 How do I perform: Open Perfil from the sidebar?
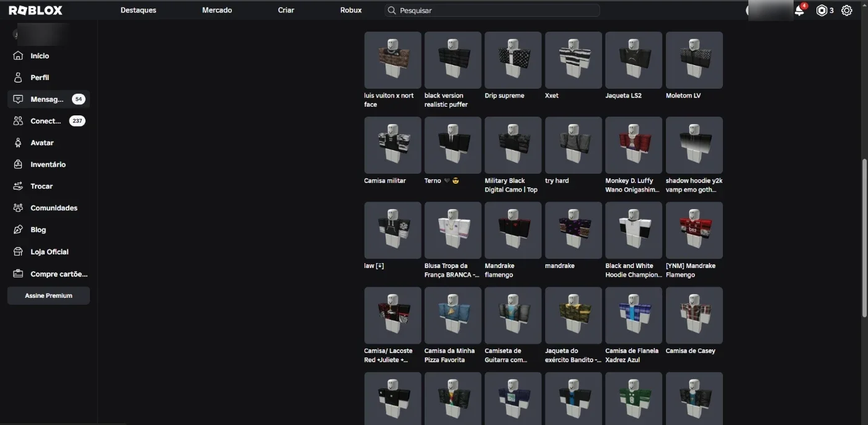40,78
